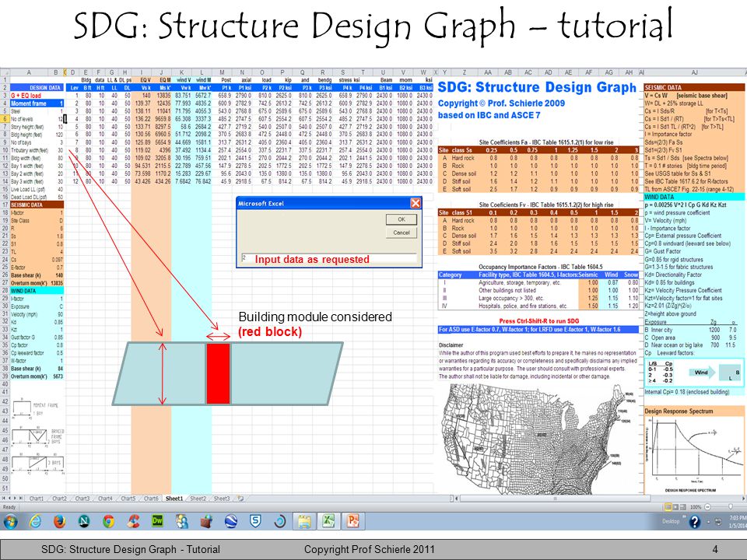Select Page Layout view in status bar

675,507
